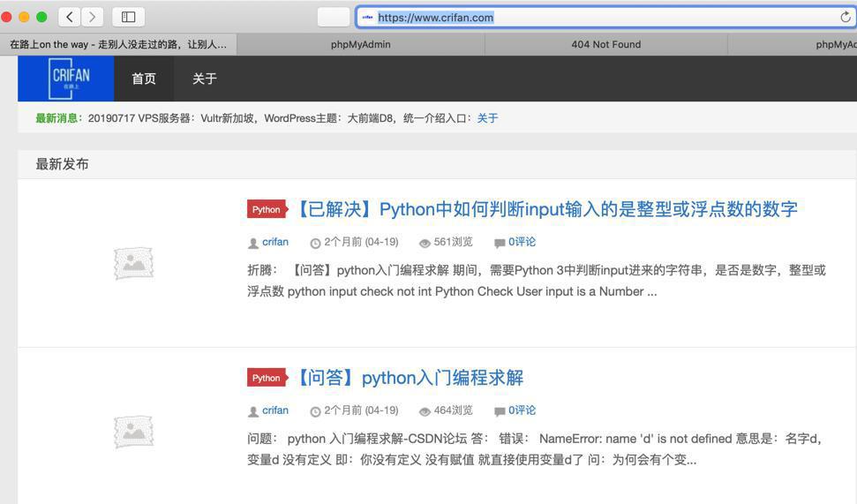Click excerpt text starting with 折腾
857x504 pixels.
point(536,281)
